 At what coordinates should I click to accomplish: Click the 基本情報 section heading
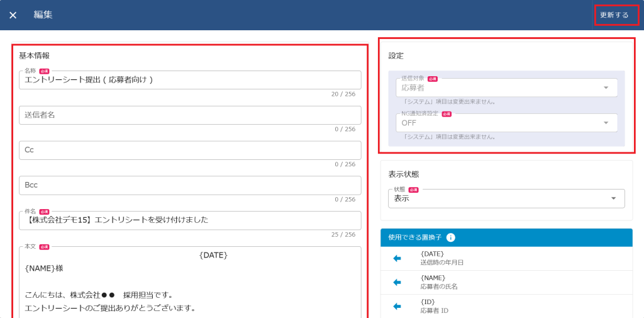(x=34, y=56)
